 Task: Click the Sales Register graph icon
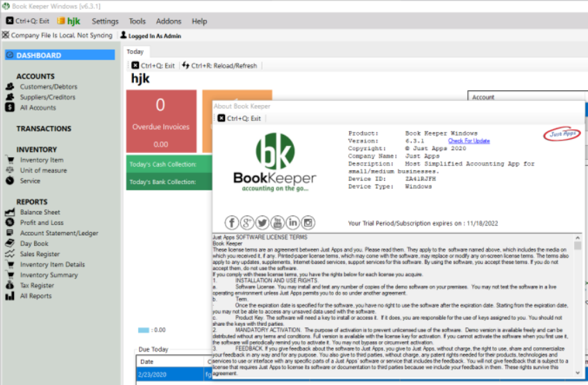click(x=10, y=254)
